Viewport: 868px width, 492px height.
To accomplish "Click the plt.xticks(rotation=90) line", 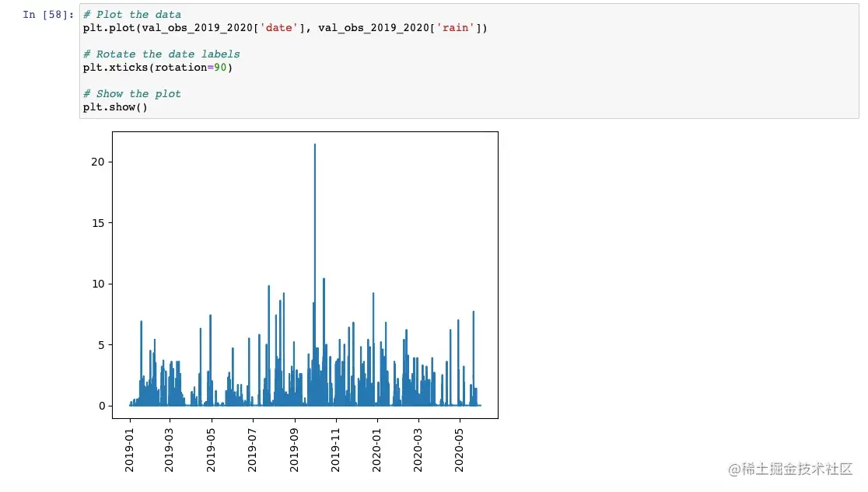I will click(x=158, y=68).
